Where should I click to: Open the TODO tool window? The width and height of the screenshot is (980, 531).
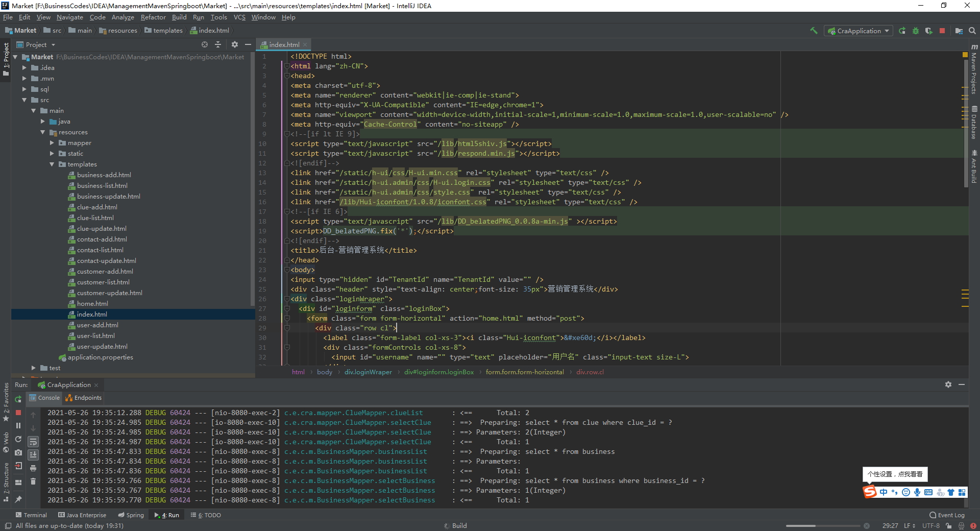[x=206, y=515]
